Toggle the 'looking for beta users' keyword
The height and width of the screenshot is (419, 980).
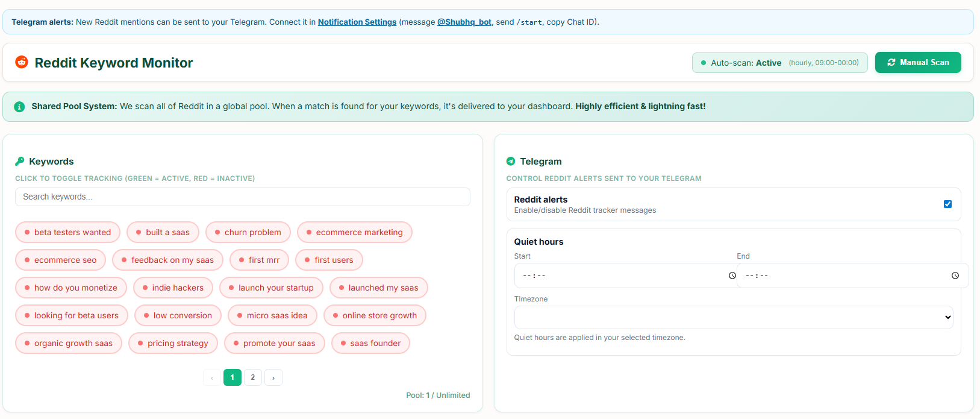72,315
